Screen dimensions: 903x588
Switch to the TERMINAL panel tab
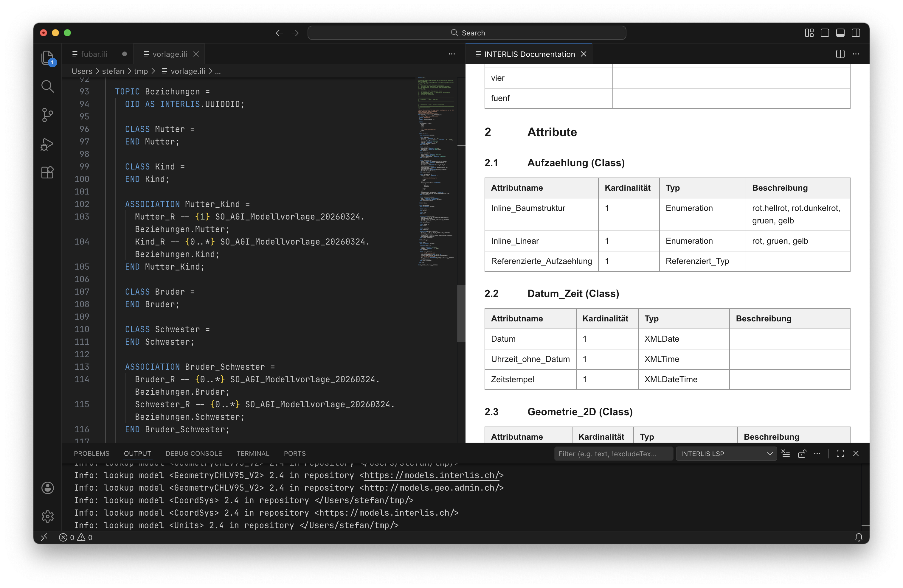point(253,453)
